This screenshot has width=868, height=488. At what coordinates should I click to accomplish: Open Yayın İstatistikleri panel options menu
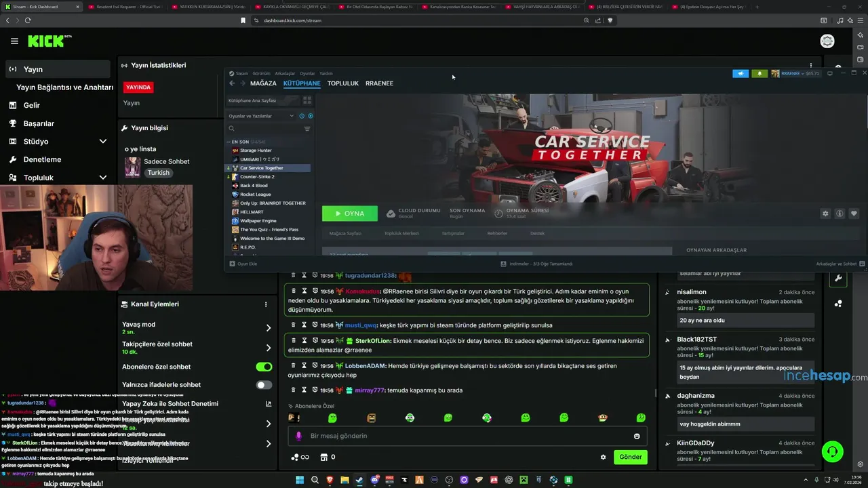[810, 65]
